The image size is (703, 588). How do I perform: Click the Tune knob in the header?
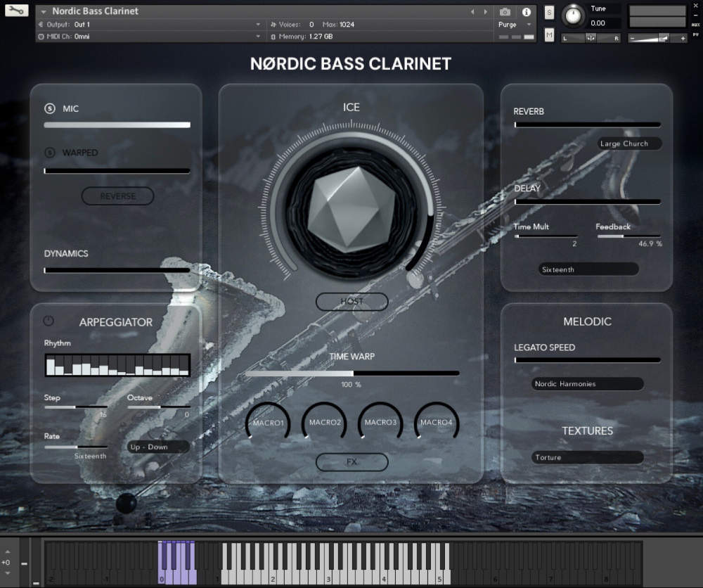(573, 17)
